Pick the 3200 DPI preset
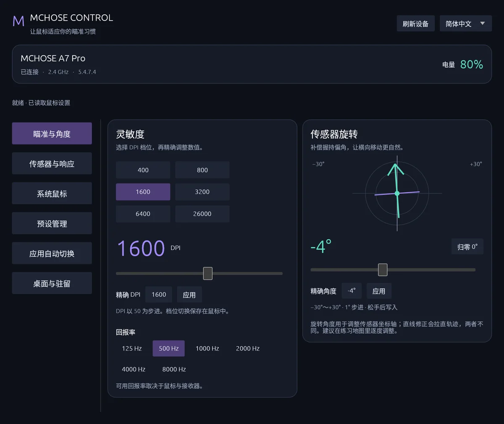The image size is (504, 424). [x=202, y=192]
